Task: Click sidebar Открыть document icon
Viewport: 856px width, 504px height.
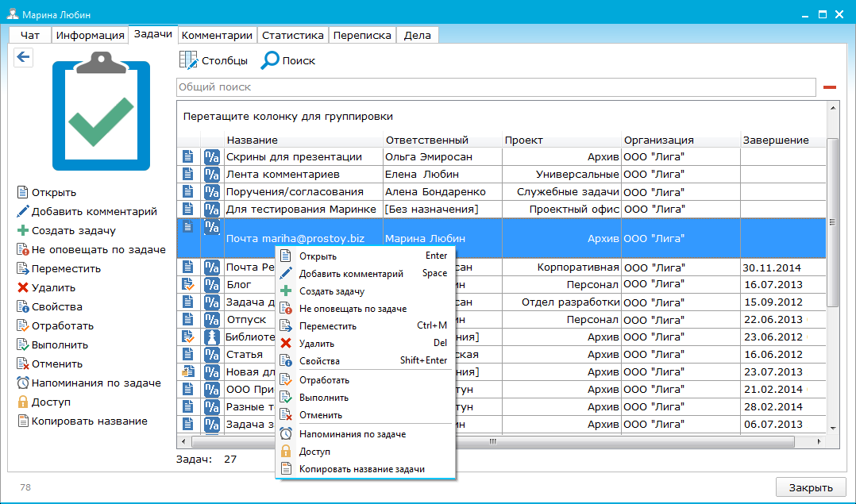Action: [x=22, y=193]
